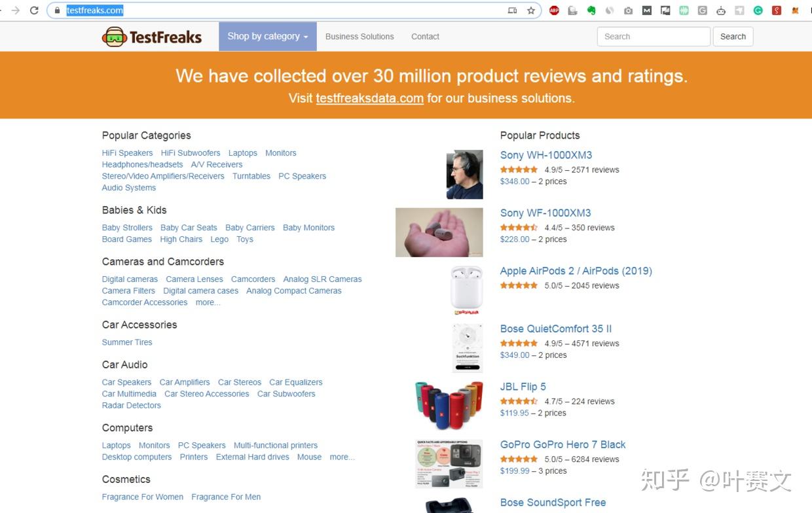Click the JBL Flip 5 thumbnail
The image size is (812, 513).
449,402
